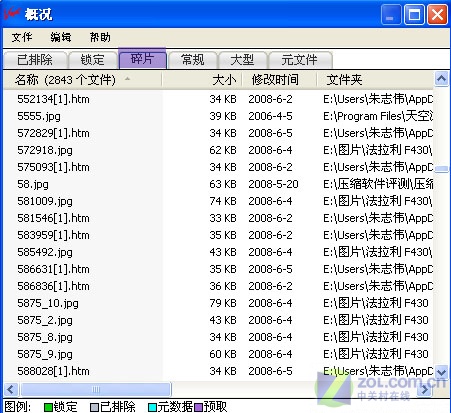Select the 大型 tab
Screen dimensions: 451x413
[x=242, y=60]
